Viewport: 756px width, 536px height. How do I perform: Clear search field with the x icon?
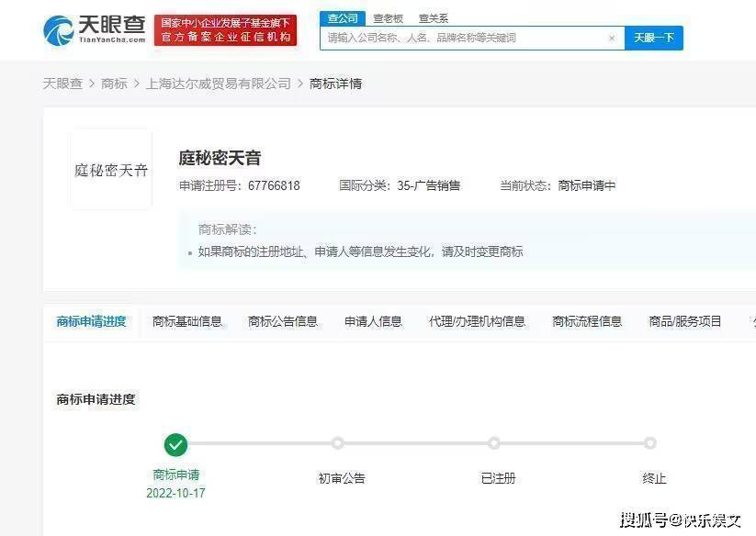(x=612, y=38)
